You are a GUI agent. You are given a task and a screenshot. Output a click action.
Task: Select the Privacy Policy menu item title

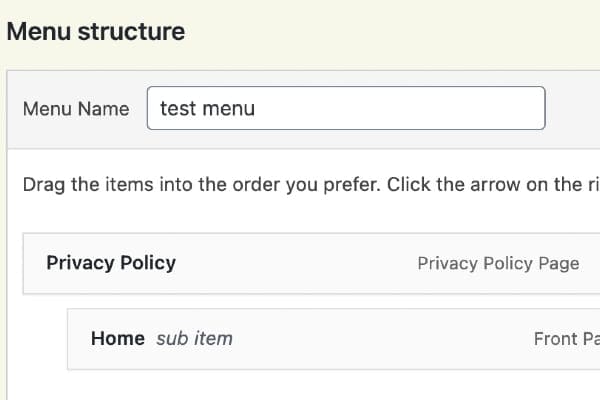tap(111, 263)
